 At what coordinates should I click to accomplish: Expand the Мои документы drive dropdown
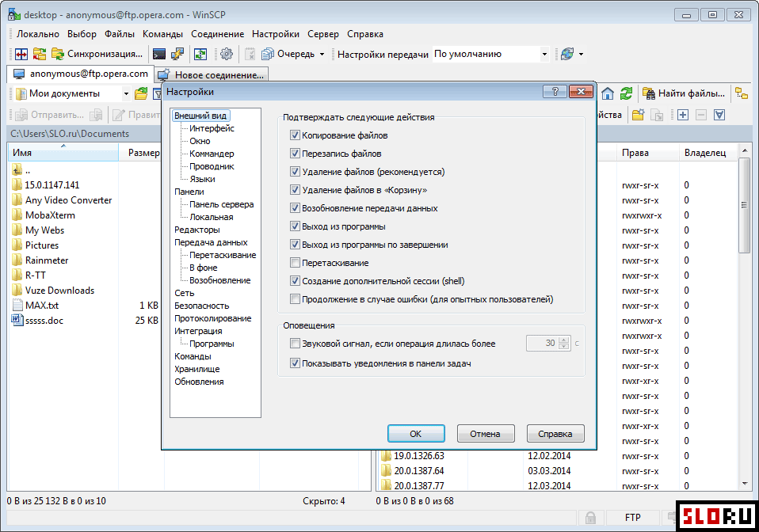pos(126,93)
